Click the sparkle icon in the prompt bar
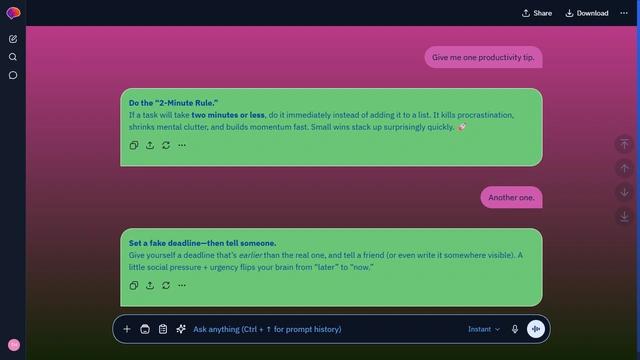 181,329
